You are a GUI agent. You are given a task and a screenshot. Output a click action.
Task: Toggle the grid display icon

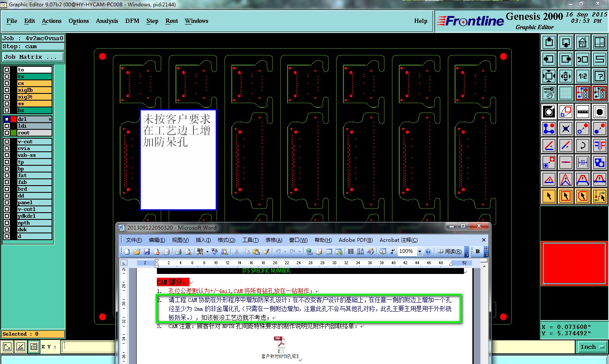pyautogui.click(x=566, y=93)
